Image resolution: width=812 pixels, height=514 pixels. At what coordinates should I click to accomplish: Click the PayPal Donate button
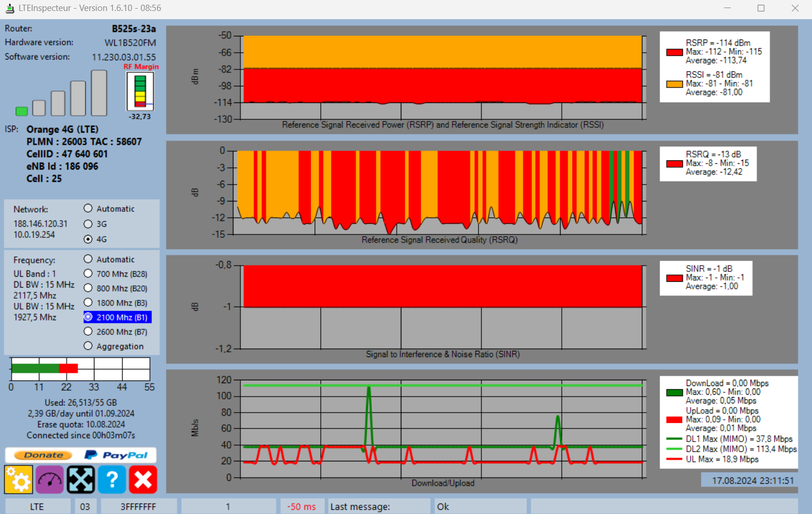pos(81,455)
